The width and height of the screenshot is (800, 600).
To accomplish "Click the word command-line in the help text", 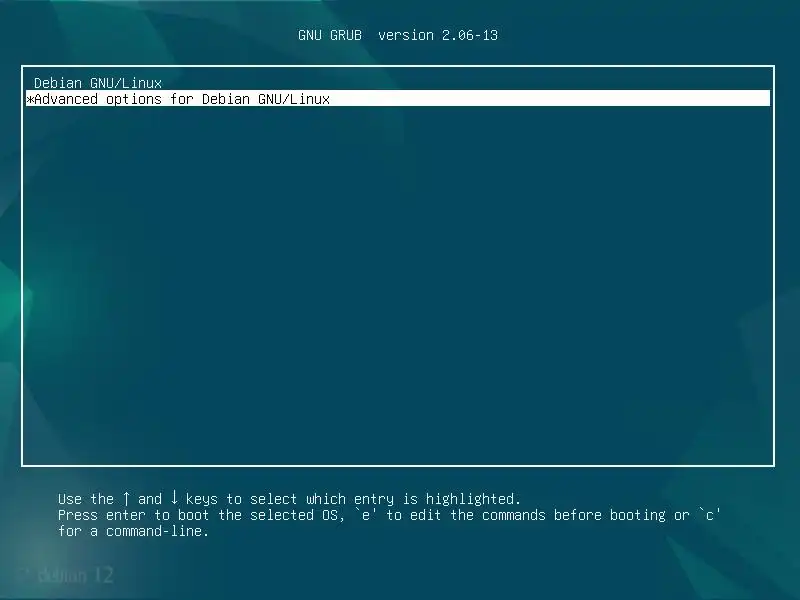I will coord(154,531).
